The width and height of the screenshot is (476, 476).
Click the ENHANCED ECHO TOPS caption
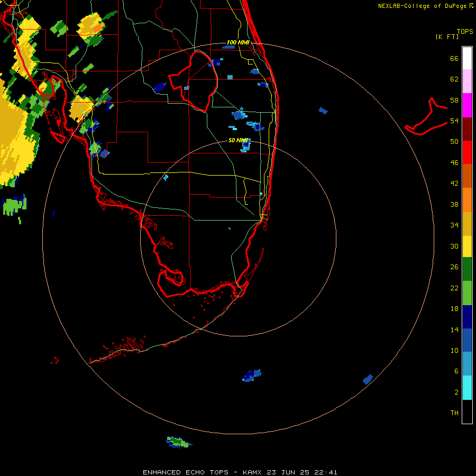[186, 472]
